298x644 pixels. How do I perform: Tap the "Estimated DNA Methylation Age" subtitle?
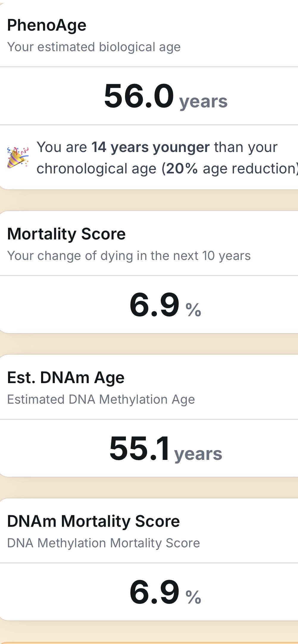coord(101,399)
